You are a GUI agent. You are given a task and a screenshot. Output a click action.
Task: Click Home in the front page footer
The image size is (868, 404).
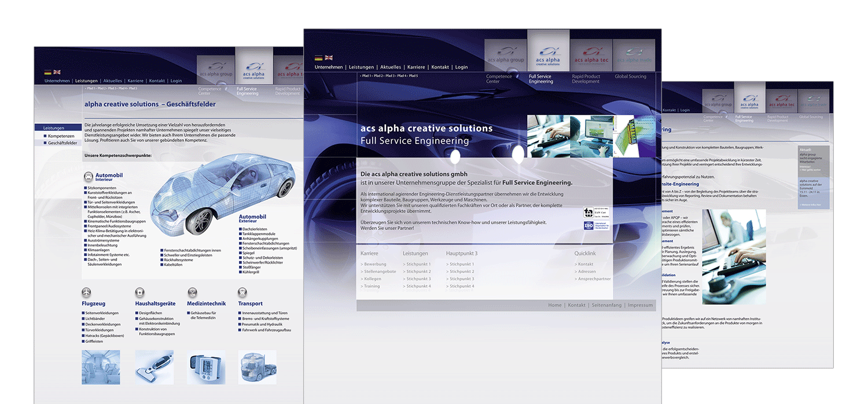click(x=555, y=305)
